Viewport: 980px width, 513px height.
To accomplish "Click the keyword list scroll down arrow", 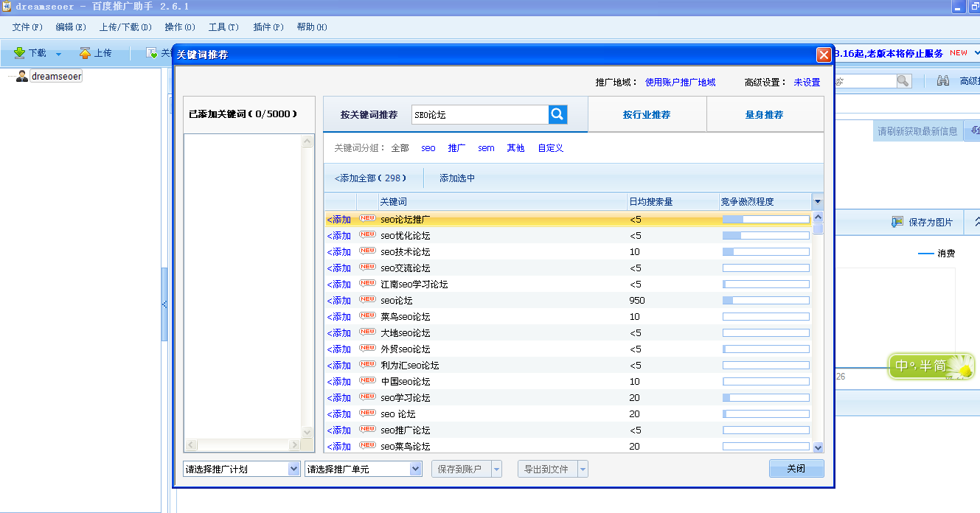I will point(818,447).
